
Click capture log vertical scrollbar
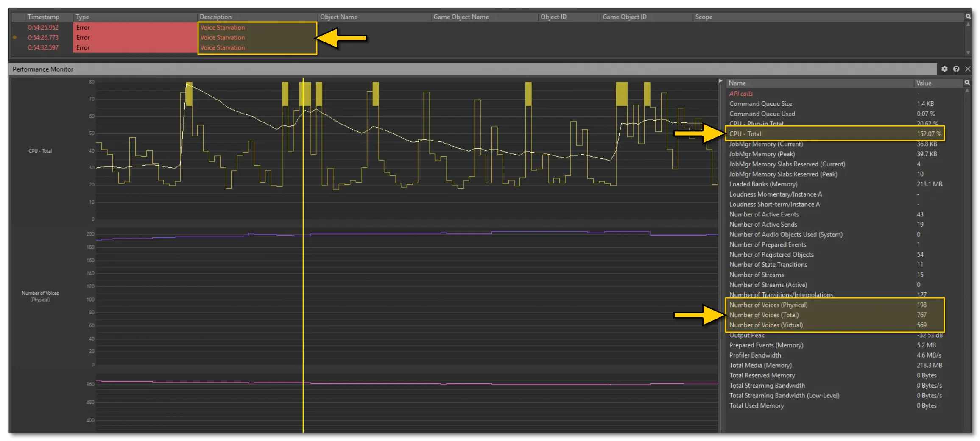click(x=968, y=39)
